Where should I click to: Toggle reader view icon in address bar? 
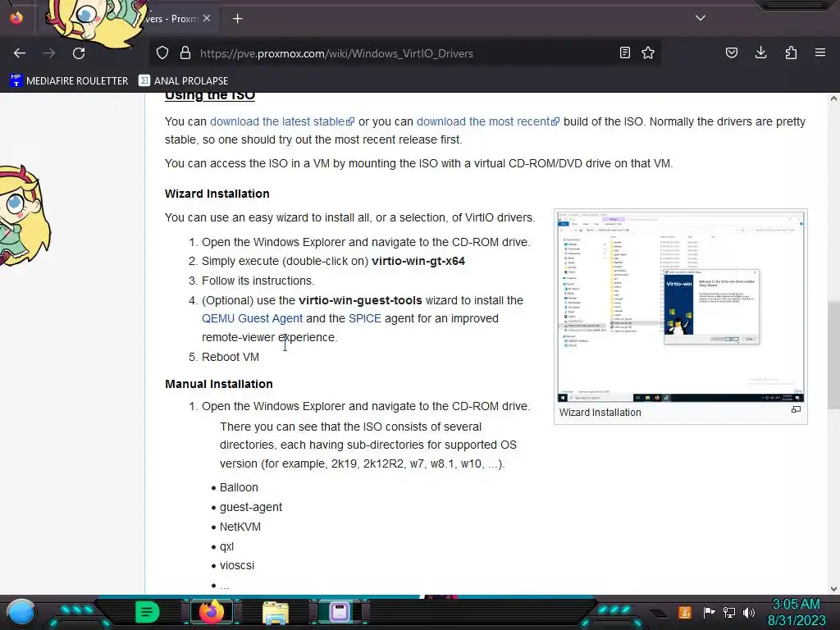coord(624,53)
